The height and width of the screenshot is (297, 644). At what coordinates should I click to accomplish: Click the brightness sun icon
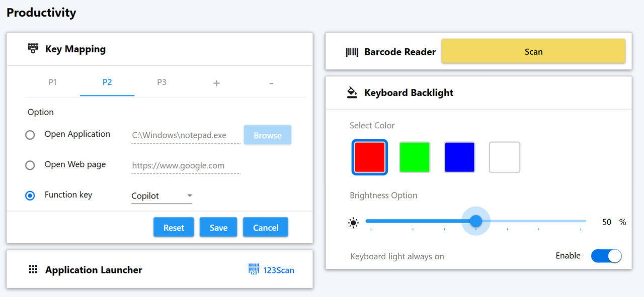(354, 222)
